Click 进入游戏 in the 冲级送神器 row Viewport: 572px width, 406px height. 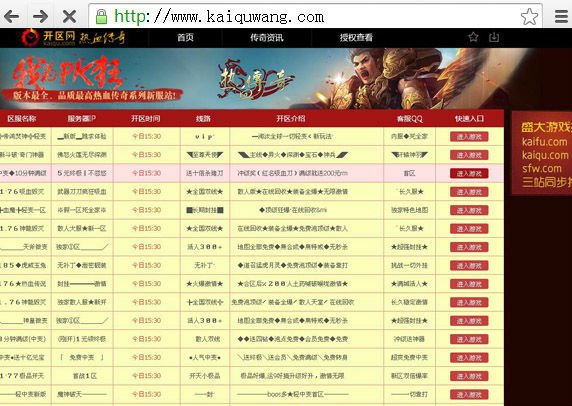(469, 339)
